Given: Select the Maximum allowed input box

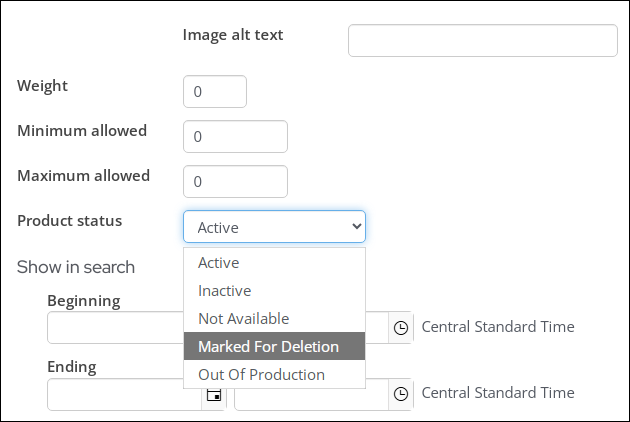Looking at the screenshot, I should (x=235, y=182).
